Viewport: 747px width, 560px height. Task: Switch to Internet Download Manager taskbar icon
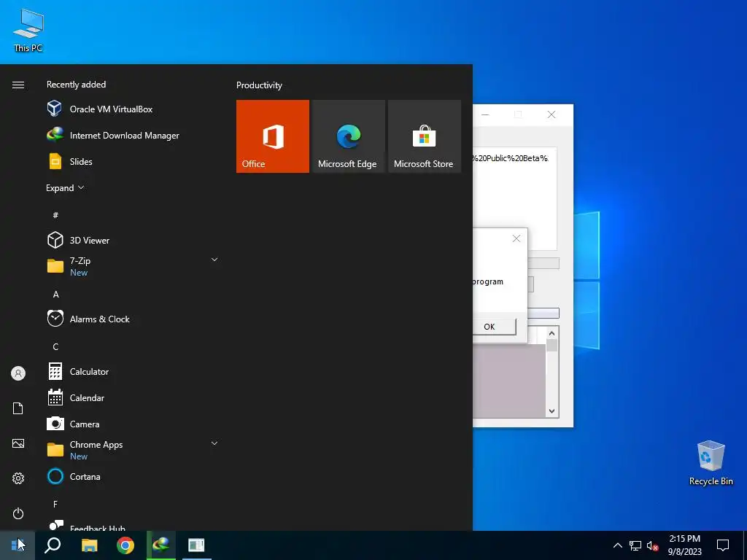tap(161, 545)
